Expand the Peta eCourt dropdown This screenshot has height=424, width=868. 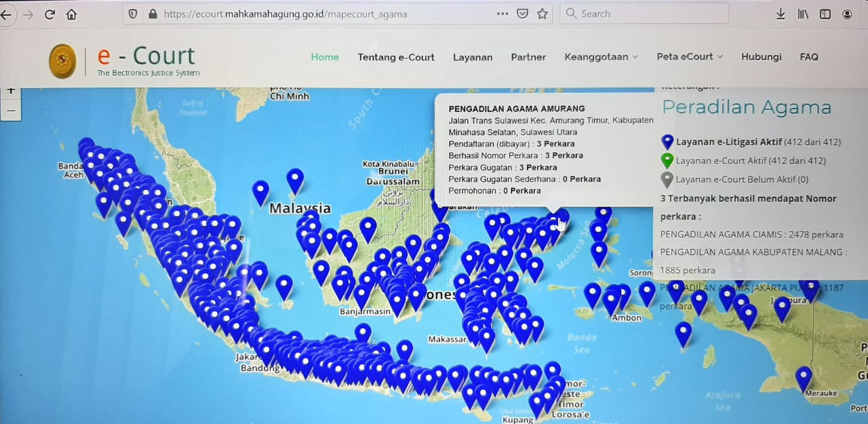pos(689,57)
